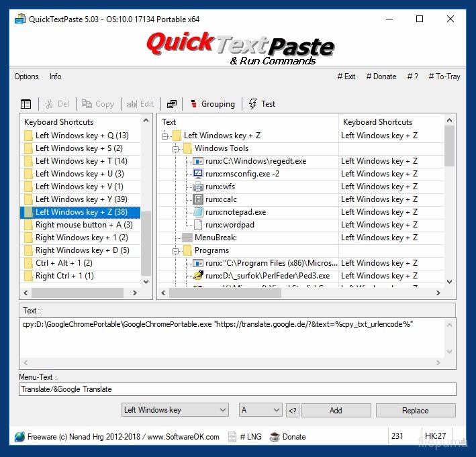Click the window layout icon beside Grouping
This screenshot has height=457, width=476.
pos(172,104)
